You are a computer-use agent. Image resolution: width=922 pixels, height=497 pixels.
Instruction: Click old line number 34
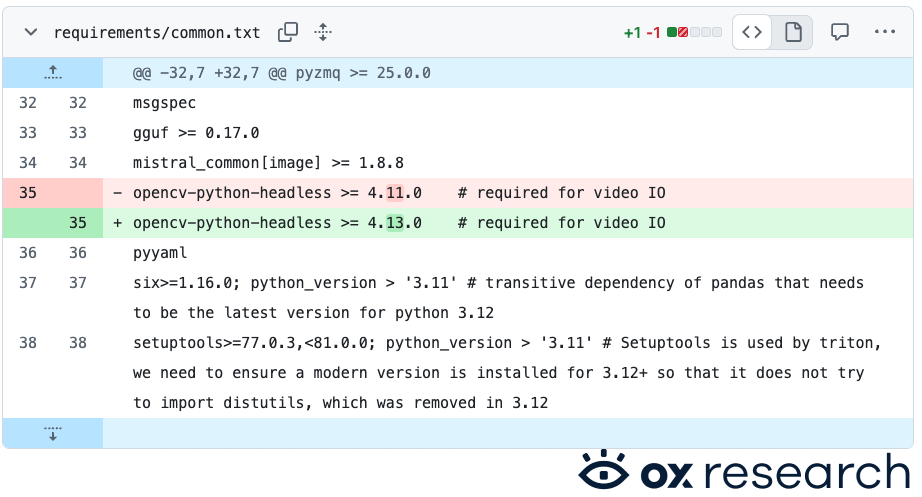coord(28,163)
